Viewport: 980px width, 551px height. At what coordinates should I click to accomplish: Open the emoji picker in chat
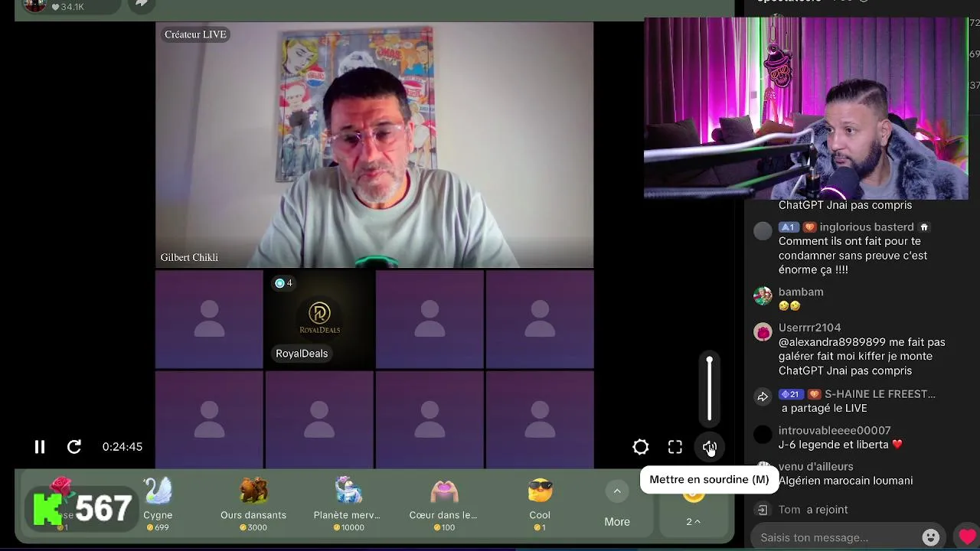(x=931, y=537)
